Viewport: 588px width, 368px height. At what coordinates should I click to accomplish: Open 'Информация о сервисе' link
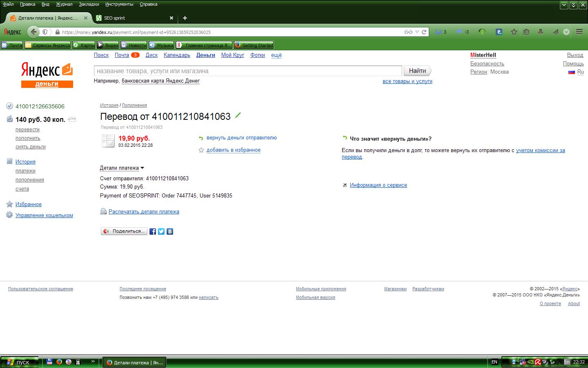pos(379,185)
